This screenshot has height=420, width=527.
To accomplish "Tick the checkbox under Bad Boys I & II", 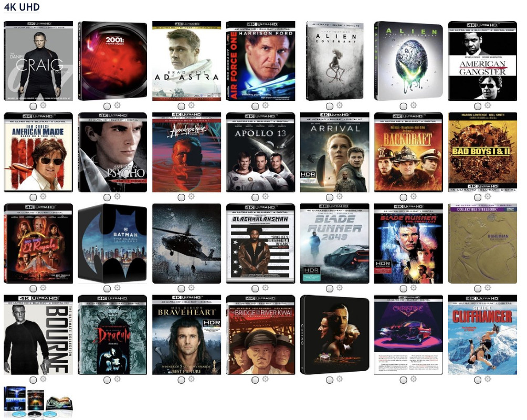I will pyautogui.click(x=478, y=197).
